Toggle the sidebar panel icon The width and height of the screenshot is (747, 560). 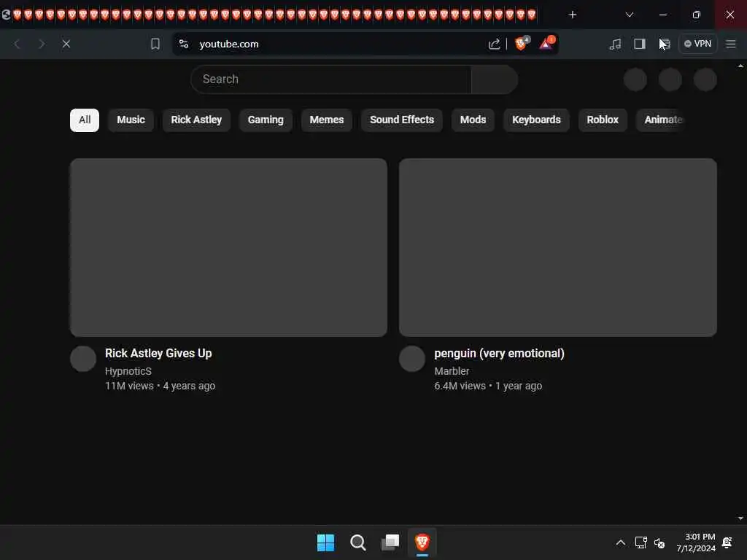pos(639,44)
